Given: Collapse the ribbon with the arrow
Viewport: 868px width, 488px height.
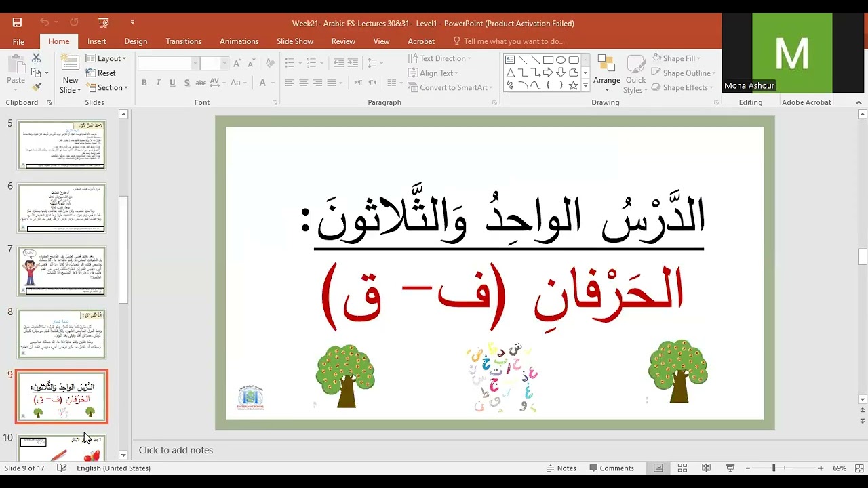Looking at the screenshot, I should click(x=859, y=102).
